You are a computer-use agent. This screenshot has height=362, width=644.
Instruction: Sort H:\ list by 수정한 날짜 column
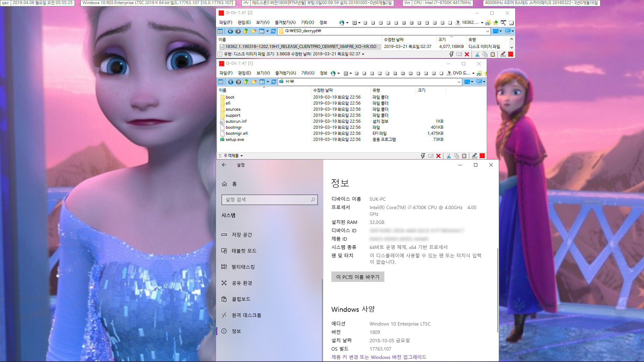click(340, 90)
